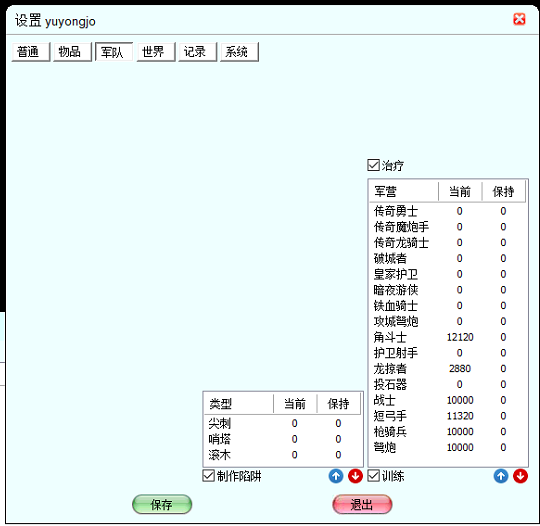Click the blue up arrow beside 制作陷阱

(x=336, y=476)
